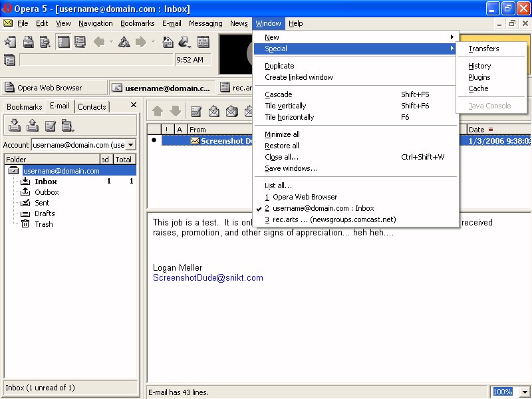Click the Tile windows icon in toolbar
This screenshot has width=532, height=399.
coord(203,42)
